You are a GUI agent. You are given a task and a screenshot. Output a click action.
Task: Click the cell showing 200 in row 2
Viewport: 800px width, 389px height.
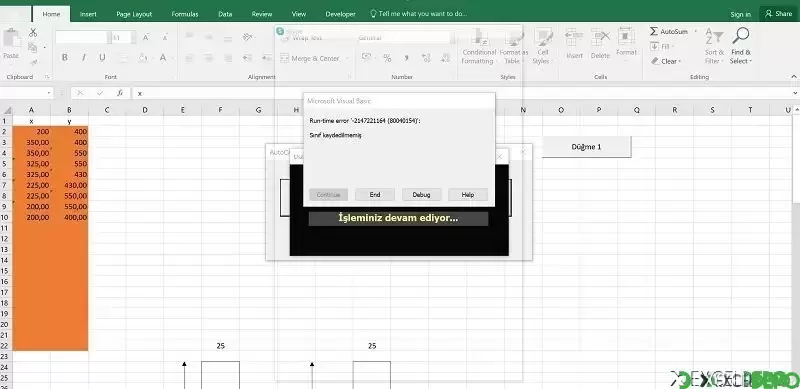coord(32,131)
